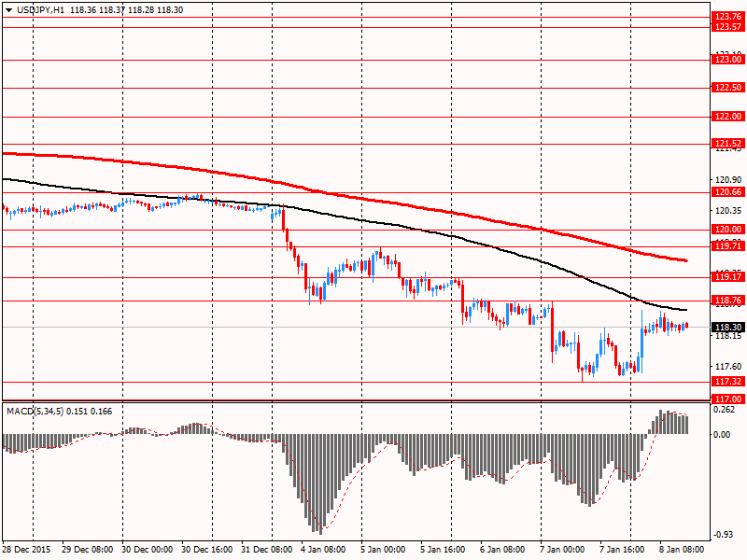747x560 pixels.
Task: Click the 30 Dec 16:00 time label
Action: pos(206,549)
